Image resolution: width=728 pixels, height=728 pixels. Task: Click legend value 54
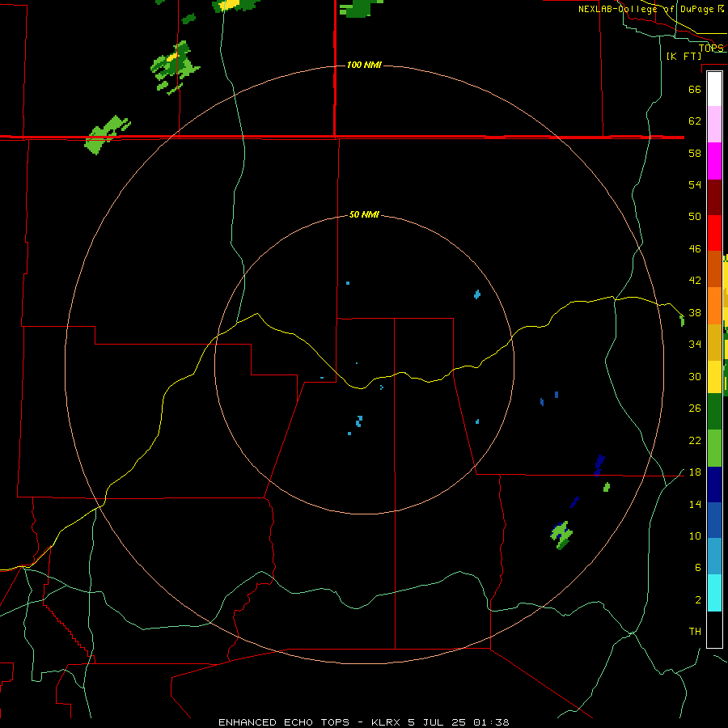point(695,184)
